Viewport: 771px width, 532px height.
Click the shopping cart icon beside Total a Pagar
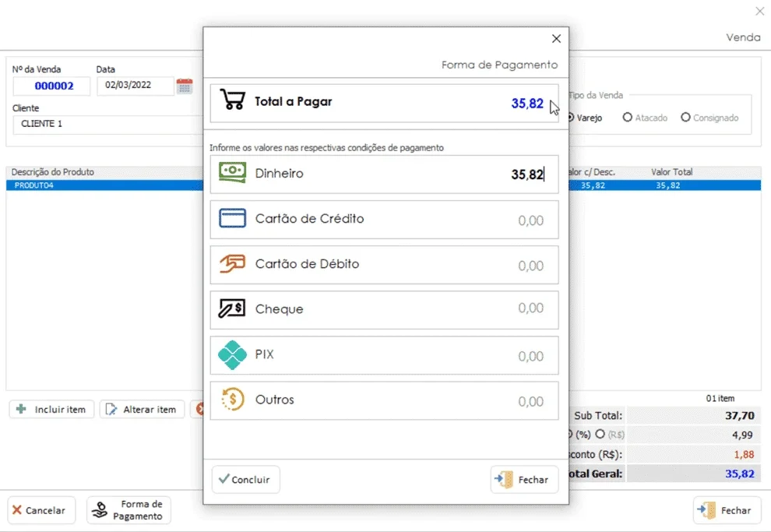tap(232, 100)
